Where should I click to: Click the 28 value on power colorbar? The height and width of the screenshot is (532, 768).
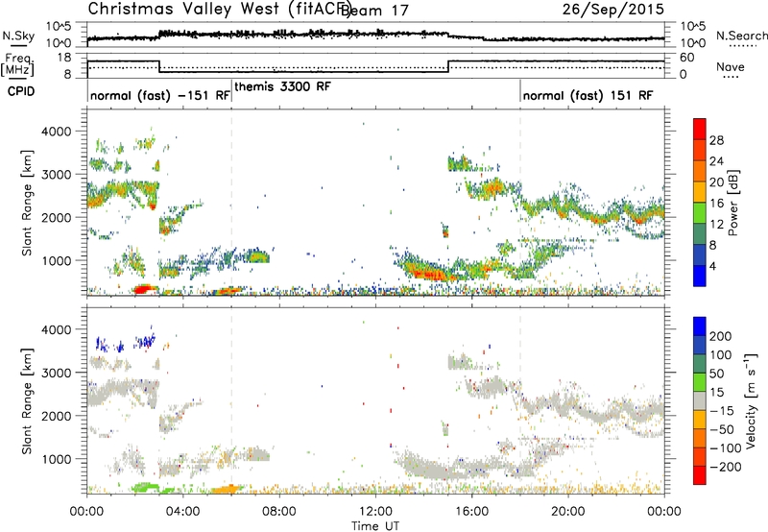716,140
